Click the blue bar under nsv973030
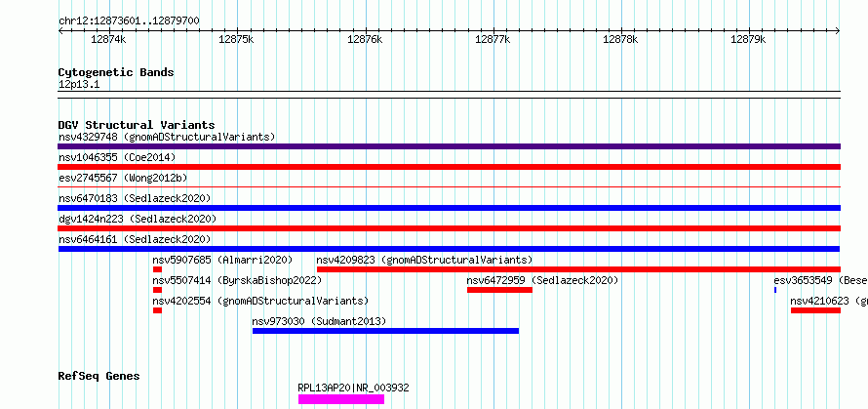Image resolution: width=868 pixels, height=409 pixels. point(386,331)
